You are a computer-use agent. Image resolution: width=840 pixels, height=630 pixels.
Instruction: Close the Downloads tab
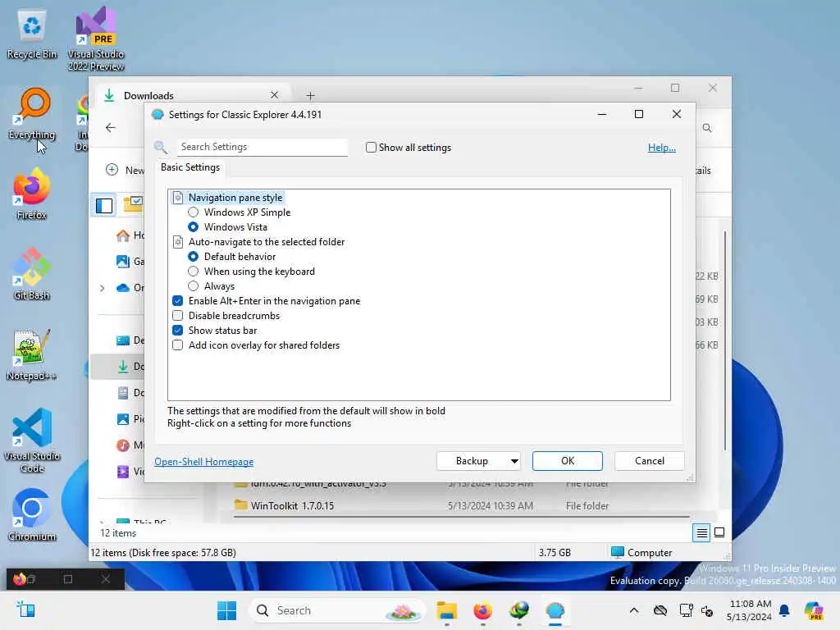[274, 95]
